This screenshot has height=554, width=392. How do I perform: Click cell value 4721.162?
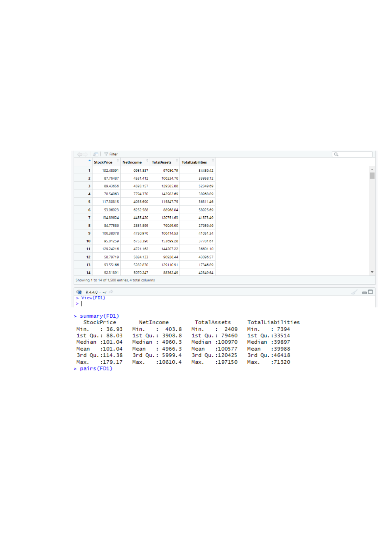click(x=141, y=249)
